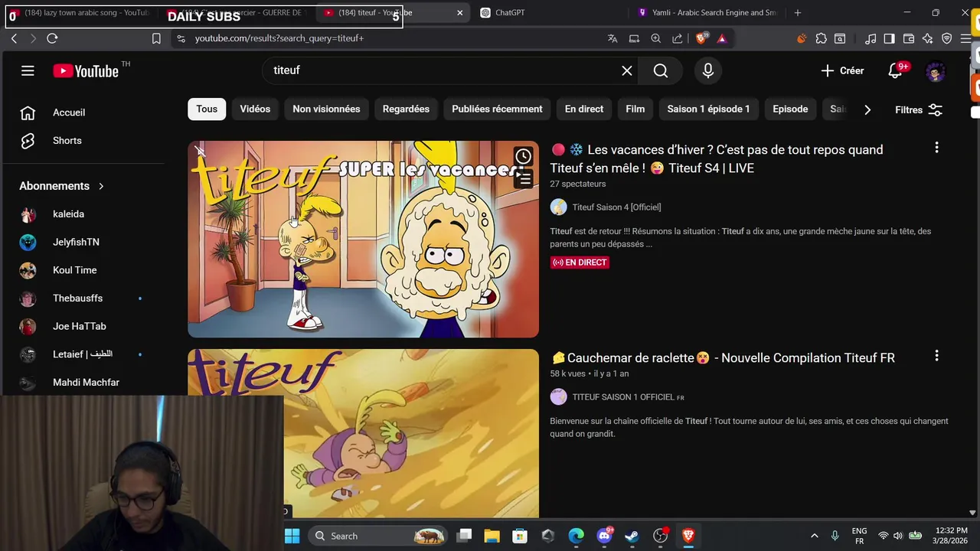The image size is (980, 551).
Task: Open browser zoom magnifier control
Action: click(x=656, y=38)
